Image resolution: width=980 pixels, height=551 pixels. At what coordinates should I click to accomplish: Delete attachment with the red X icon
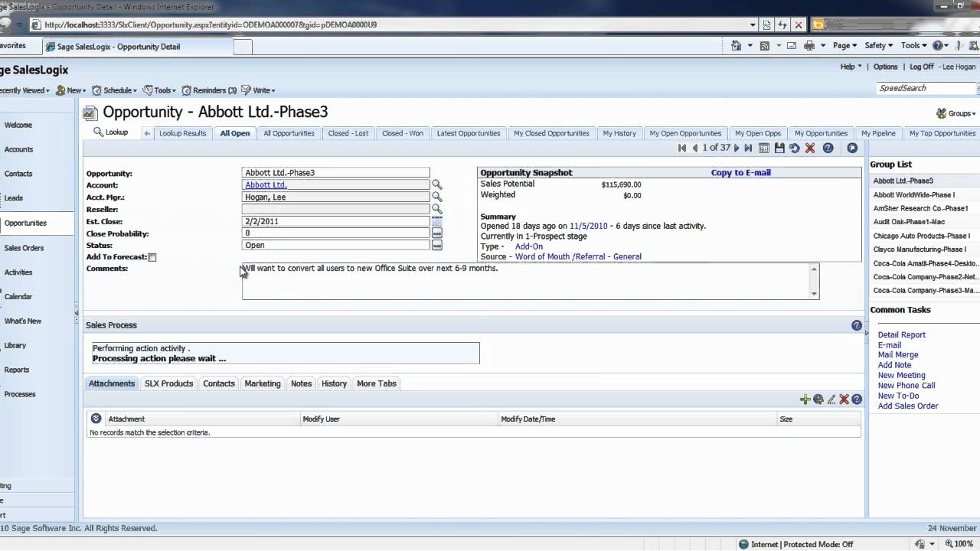(844, 399)
